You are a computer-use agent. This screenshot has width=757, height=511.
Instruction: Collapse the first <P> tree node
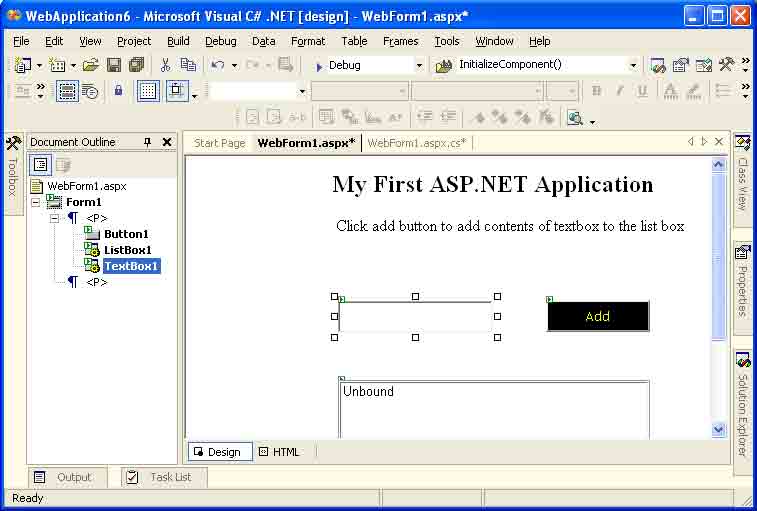pyautogui.click(x=55, y=218)
